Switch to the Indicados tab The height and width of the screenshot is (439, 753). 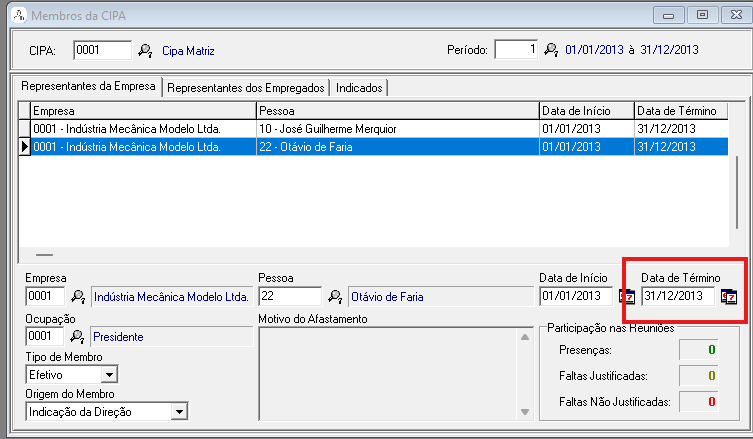359,88
